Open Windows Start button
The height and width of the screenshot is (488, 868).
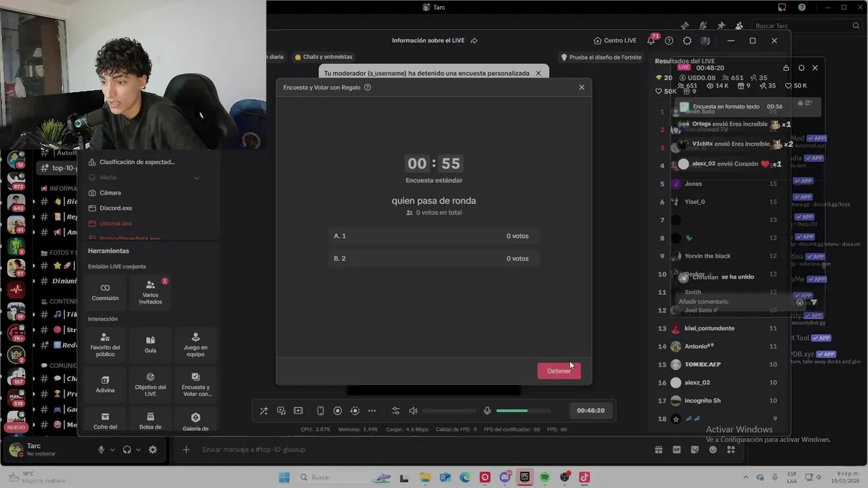coord(284,477)
